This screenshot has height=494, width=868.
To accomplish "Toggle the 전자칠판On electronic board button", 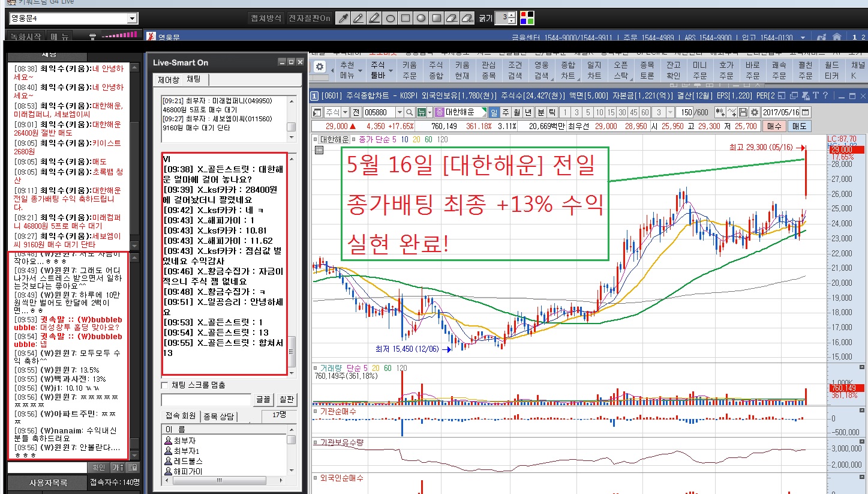I will 309,19.
